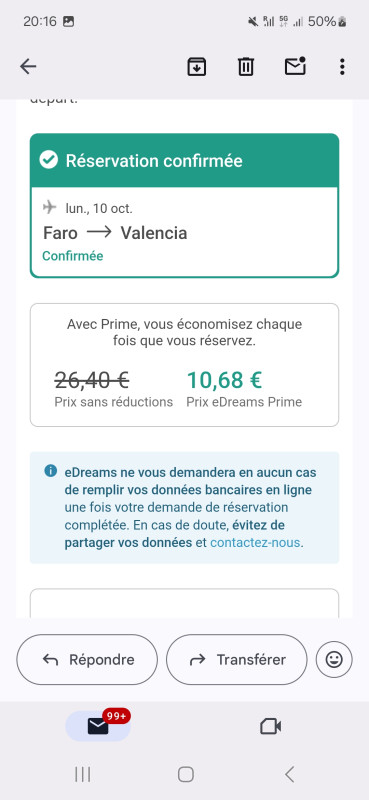Open the Mail tab with 99+ badge
Image resolution: width=369 pixels, height=800 pixels.
[x=98, y=726]
